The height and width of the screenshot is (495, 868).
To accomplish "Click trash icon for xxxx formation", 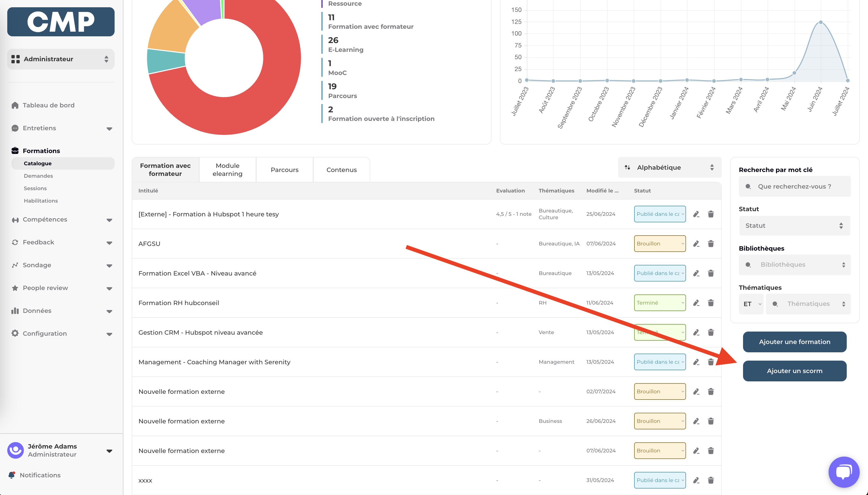I will [x=711, y=480].
